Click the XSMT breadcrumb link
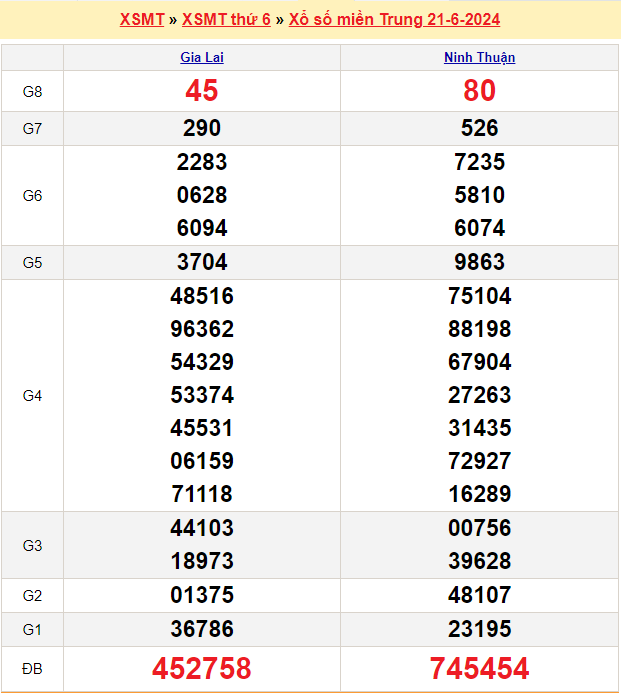Viewport: 621px width, 693px height. pos(141,20)
